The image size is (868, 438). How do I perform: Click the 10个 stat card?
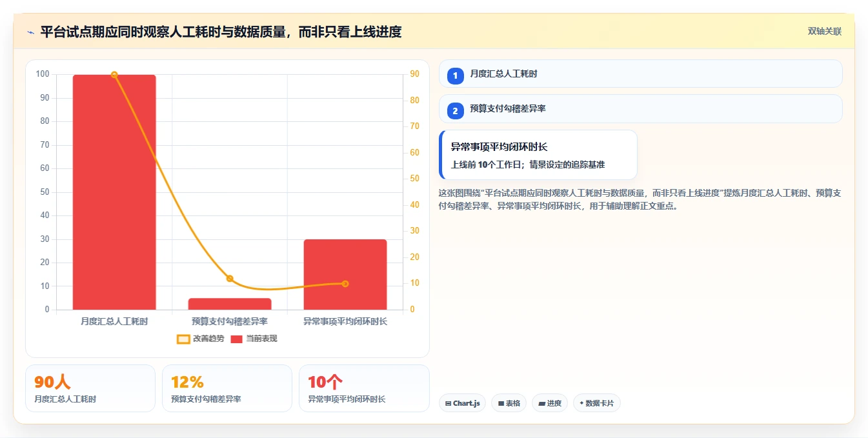click(364, 388)
